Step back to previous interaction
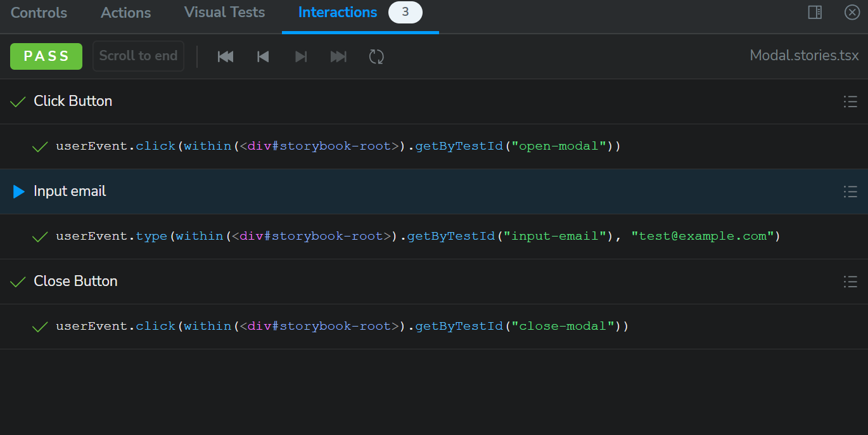Viewport: 868px width, 435px height. click(x=263, y=56)
